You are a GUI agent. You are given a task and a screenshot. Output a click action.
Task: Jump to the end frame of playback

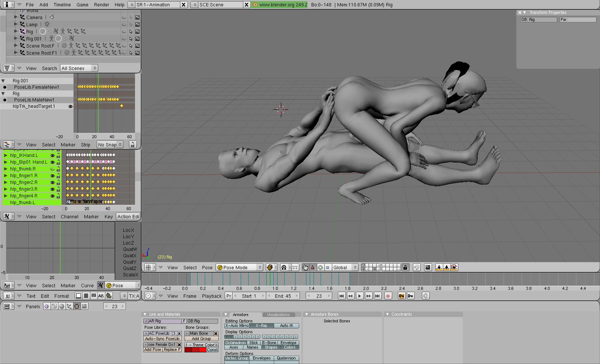tap(378, 296)
